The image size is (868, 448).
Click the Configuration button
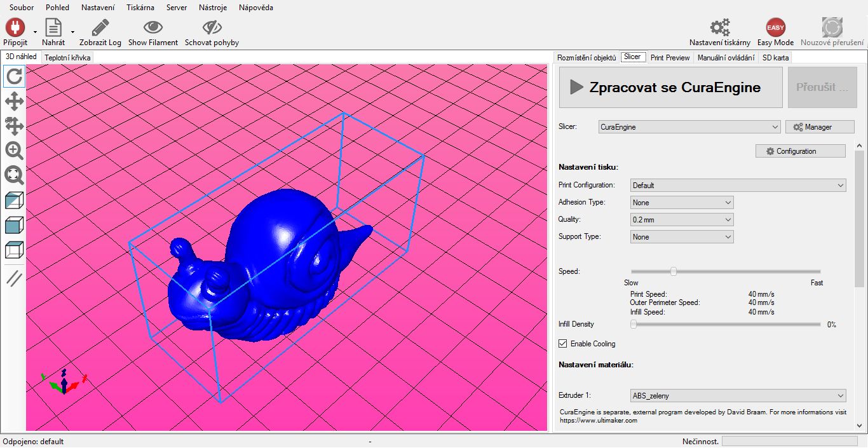tap(800, 151)
